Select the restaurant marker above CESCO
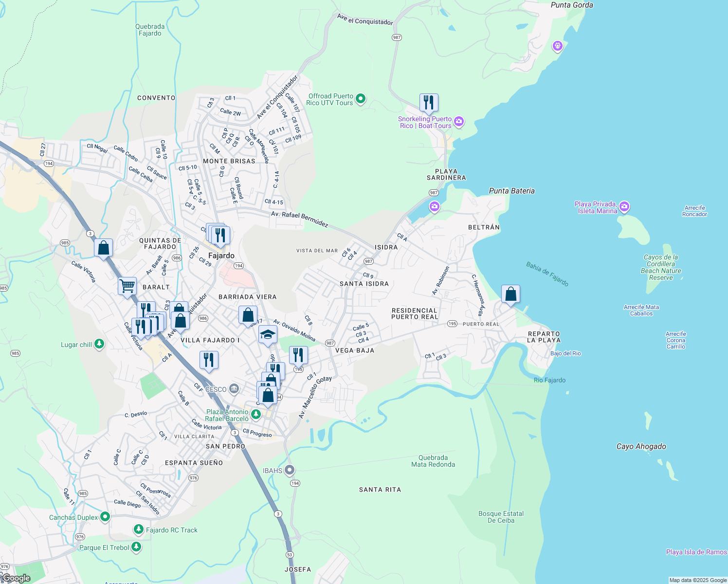Viewport: 728px width, 584px height. (x=209, y=360)
